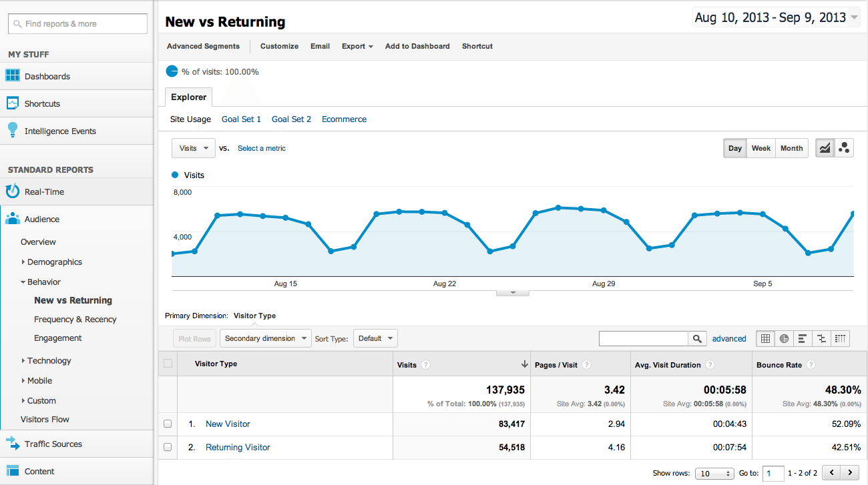Select the Ecommerce metric tab

pyautogui.click(x=344, y=119)
